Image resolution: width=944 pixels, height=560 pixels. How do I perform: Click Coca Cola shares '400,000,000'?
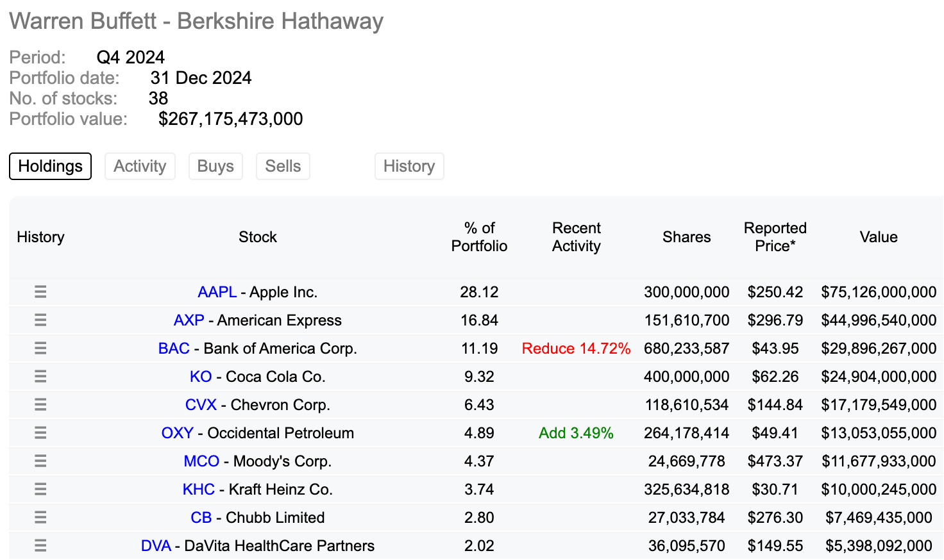pos(687,377)
